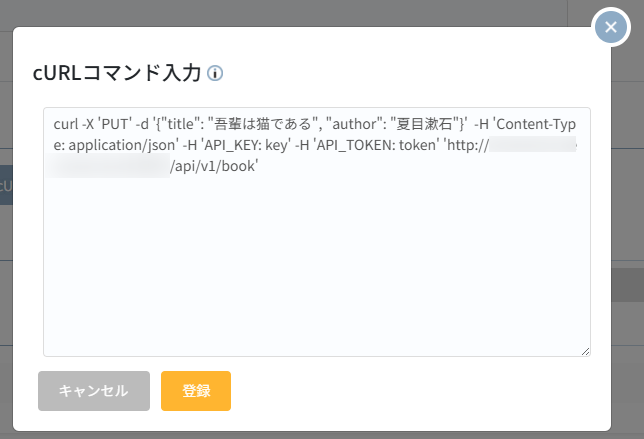Click the http:// portion of the URL
Viewport: 644px width, 439px height.
click(x=466, y=145)
